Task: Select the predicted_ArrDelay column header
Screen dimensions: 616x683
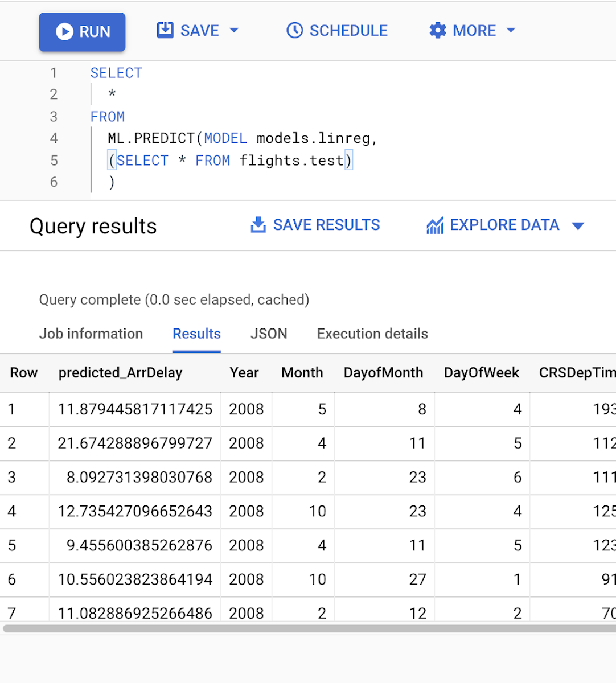Action: pos(120,373)
